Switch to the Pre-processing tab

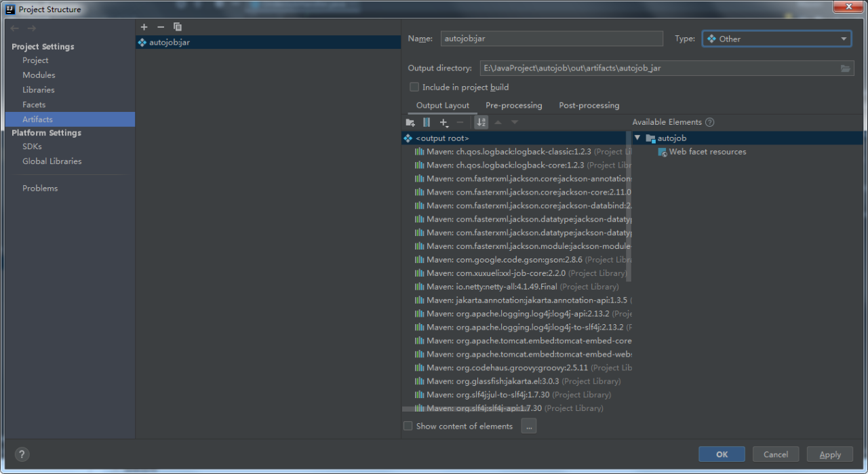514,106
